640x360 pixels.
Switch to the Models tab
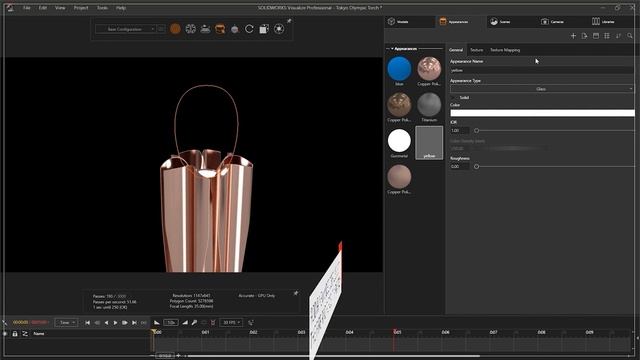click(410, 22)
